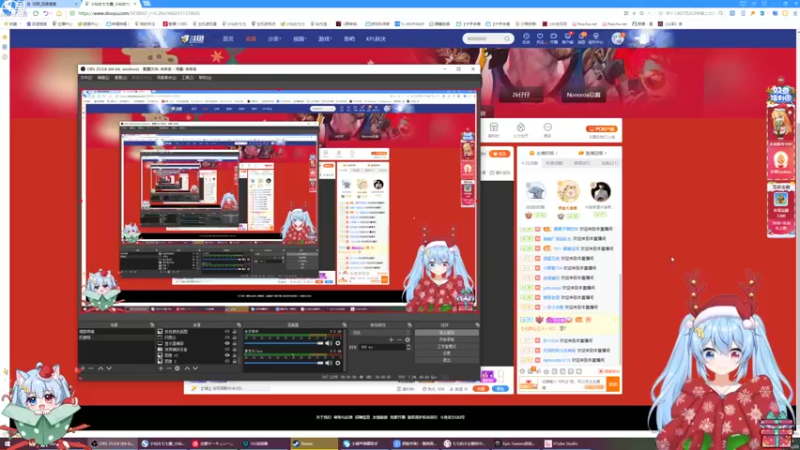Toggle visibility eye of 显示器捕获 source

click(227, 343)
